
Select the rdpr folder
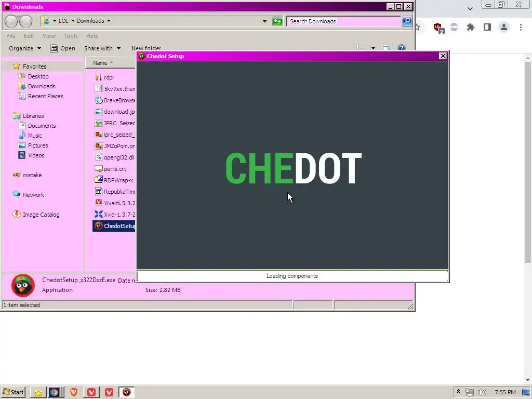click(104, 77)
